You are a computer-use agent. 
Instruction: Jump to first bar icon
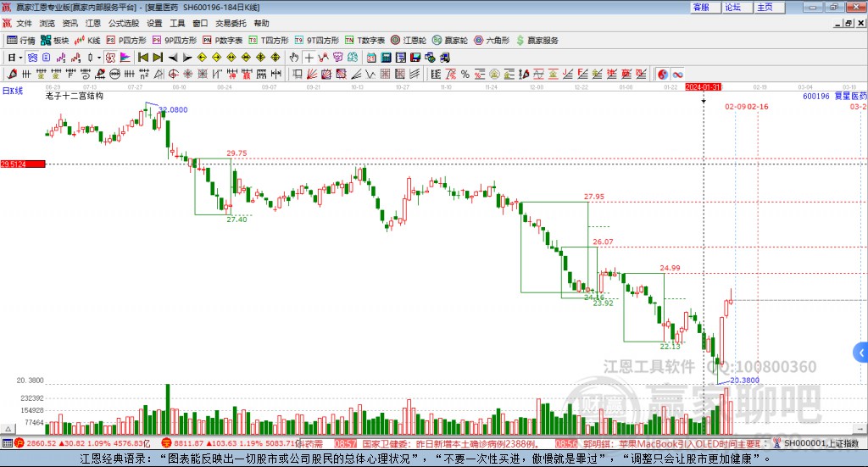142,58
